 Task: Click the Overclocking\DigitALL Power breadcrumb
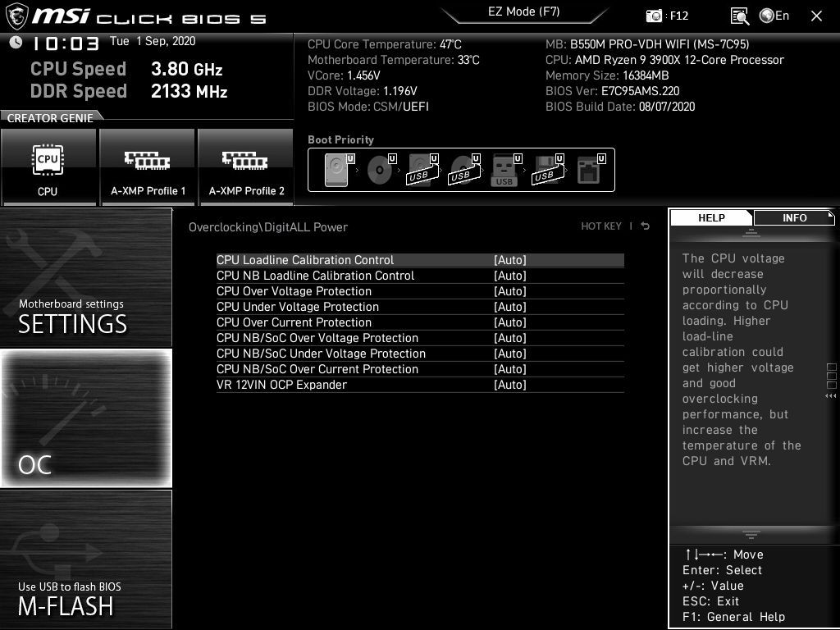click(x=268, y=227)
